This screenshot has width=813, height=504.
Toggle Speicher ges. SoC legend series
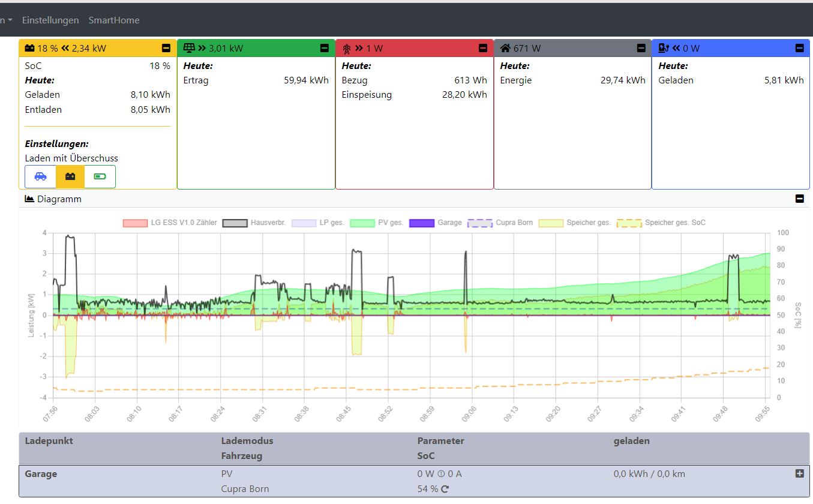661,223
